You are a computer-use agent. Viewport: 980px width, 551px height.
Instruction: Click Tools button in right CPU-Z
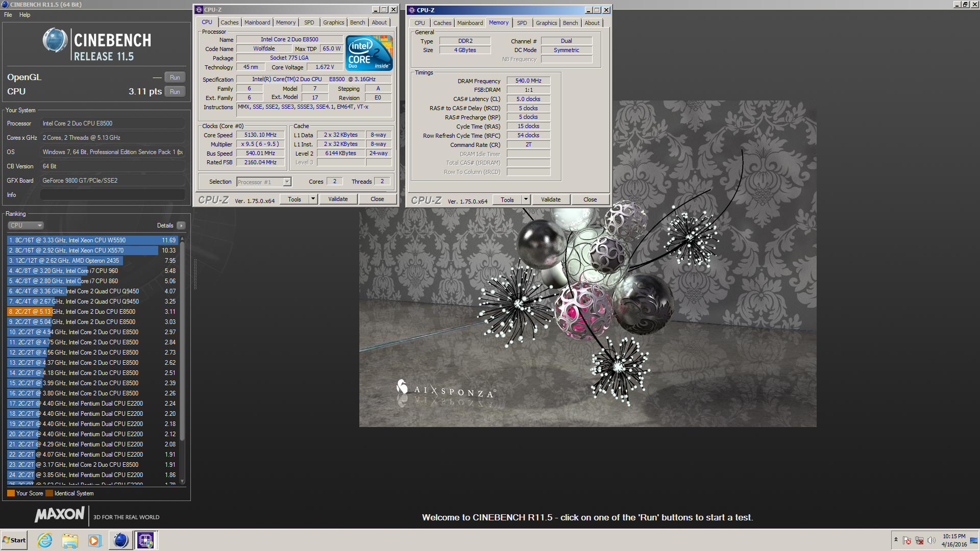(x=507, y=199)
